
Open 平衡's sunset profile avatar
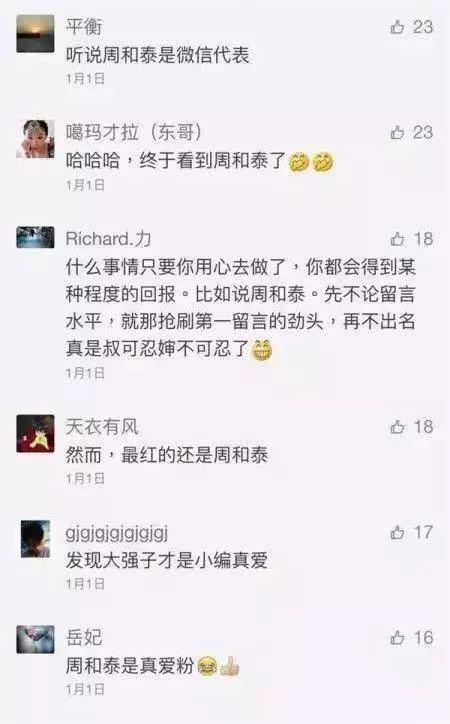click(36, 34)
